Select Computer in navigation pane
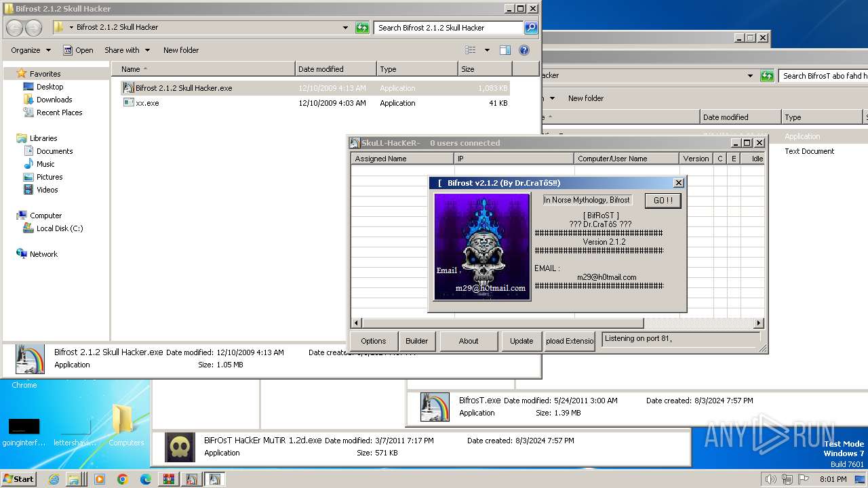The width and height of the screenshot is (868, 488). [x=45, y=216]
